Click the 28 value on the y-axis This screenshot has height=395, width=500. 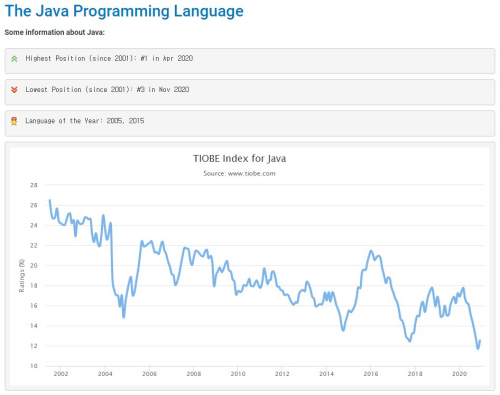pos(34,185)
